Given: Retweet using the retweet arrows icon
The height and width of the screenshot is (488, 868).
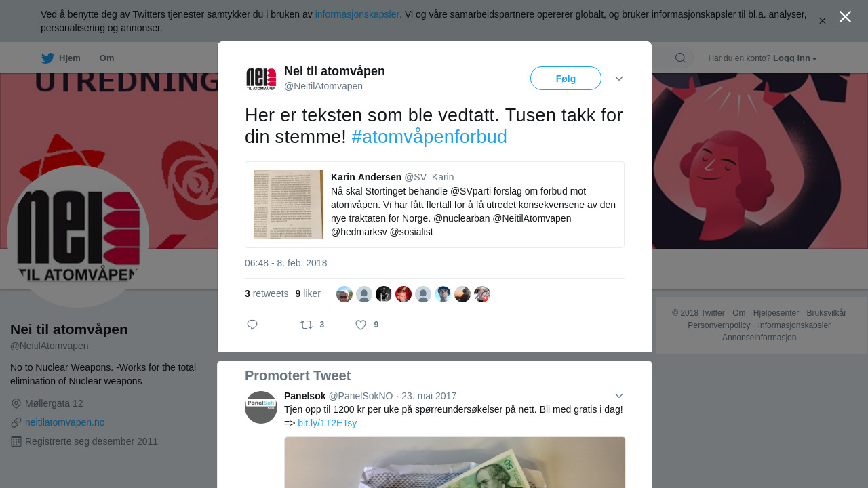Looking at the screenshot, I should 307,325.
